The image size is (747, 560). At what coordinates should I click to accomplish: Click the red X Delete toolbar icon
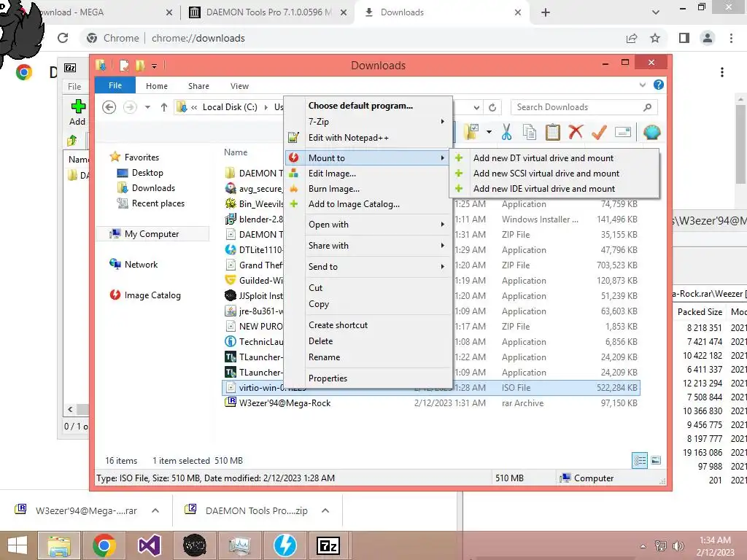tap(576, 131)
